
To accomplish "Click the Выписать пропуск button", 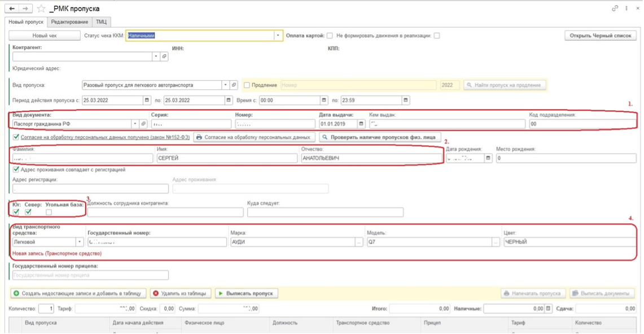I will [247, 293].
